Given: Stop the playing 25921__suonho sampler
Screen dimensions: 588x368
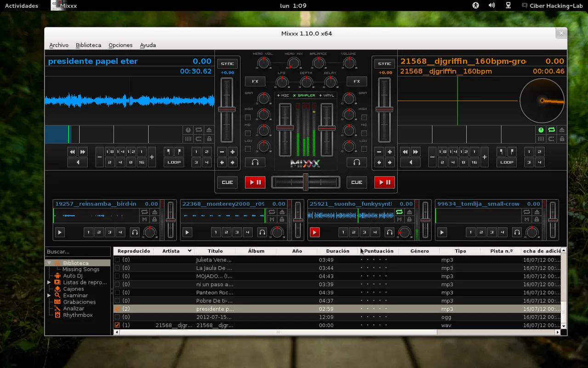Looking at the screenshot, I should click(x=314, y=232).
